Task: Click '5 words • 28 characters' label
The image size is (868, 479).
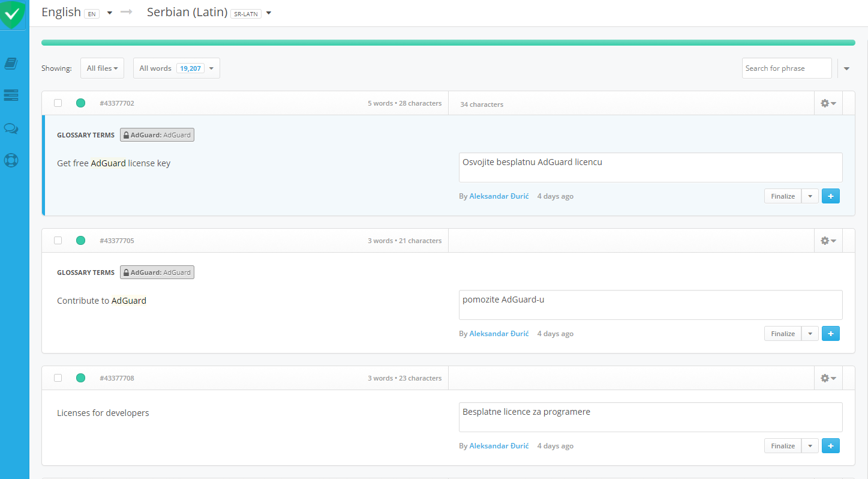Action: [405, 103]
